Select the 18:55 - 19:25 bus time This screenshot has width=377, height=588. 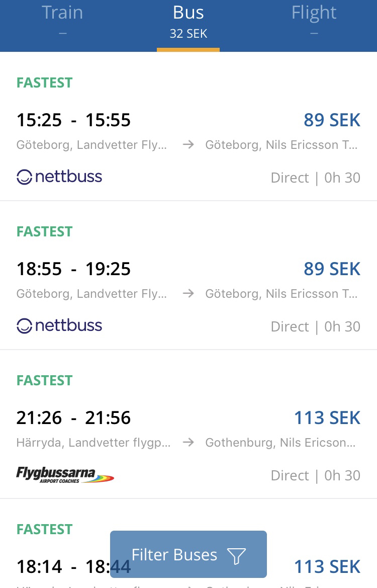pyautogui.click(x=73, y=269)
